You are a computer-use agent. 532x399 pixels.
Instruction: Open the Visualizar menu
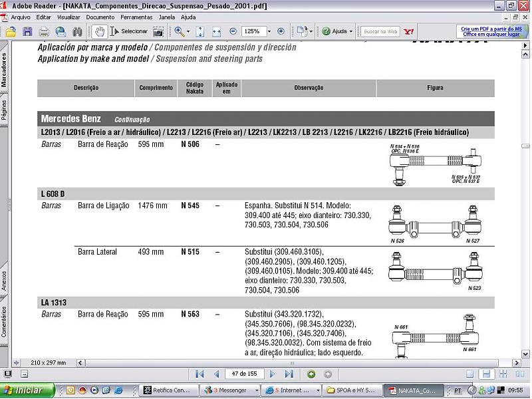point(68,17)
